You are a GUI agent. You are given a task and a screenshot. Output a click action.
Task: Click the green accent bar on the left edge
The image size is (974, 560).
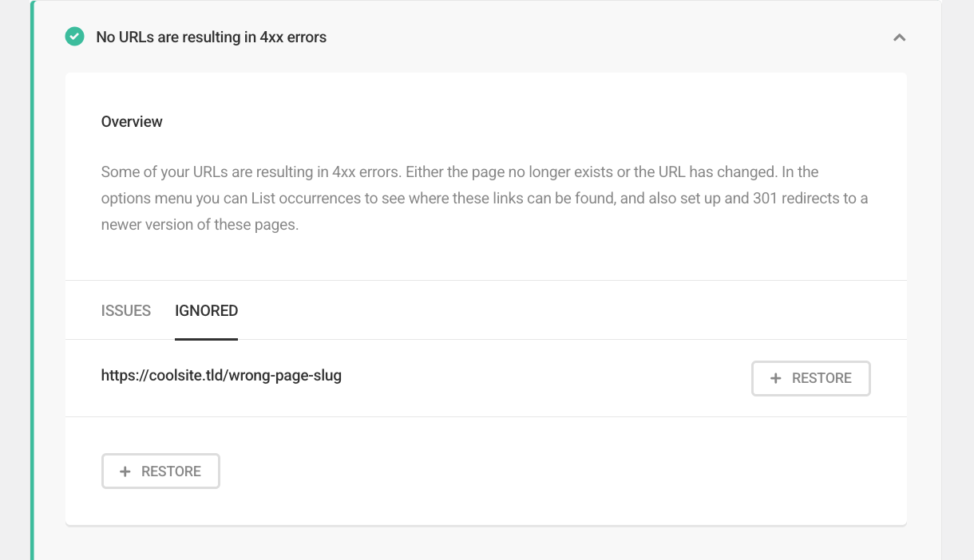click(x=32, y=279)
